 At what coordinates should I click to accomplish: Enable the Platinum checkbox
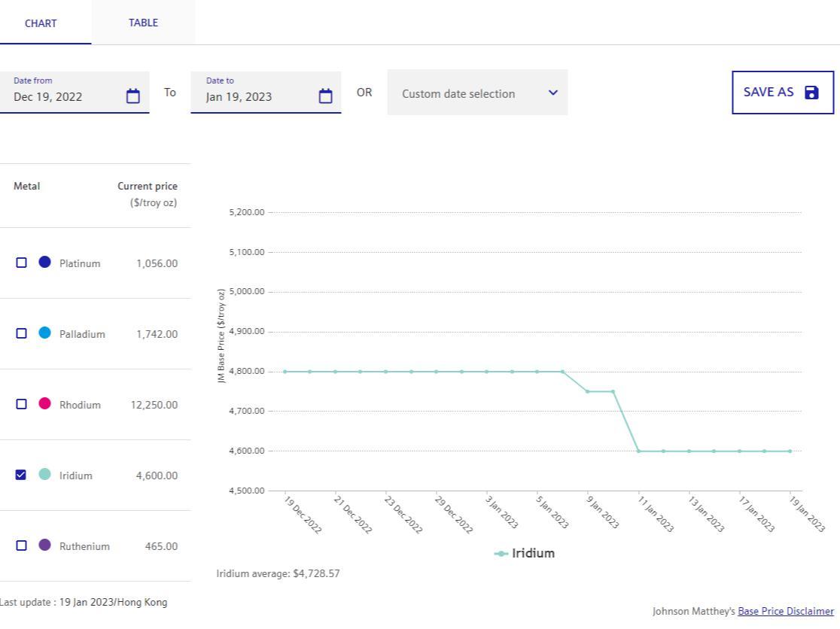coord(21,263)
